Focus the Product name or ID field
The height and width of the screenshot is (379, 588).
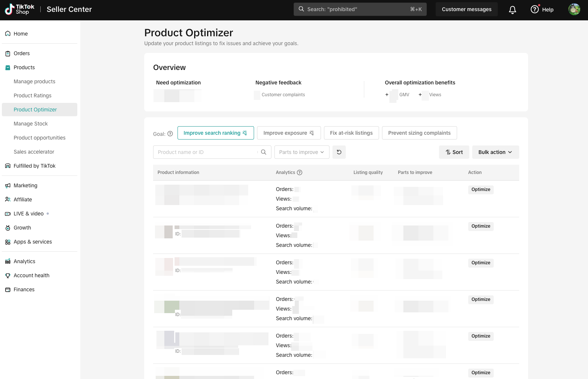[x=205, y=152]
